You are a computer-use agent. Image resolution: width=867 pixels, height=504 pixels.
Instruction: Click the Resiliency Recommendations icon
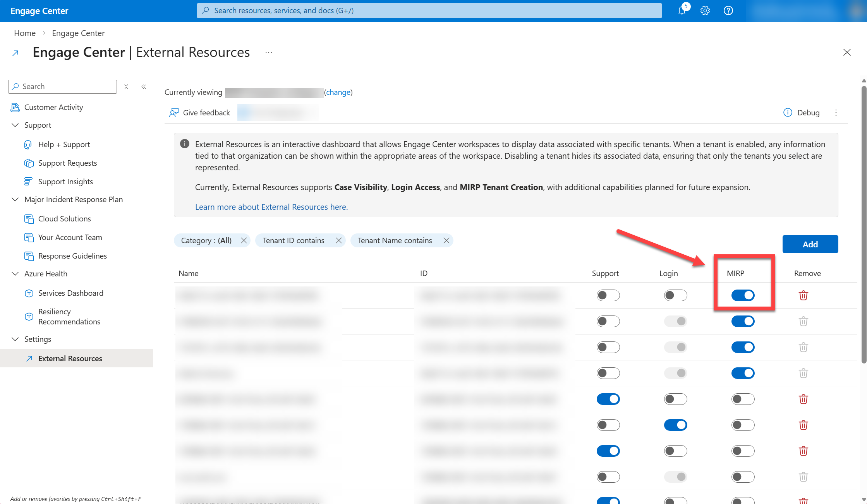click(29, 316)
